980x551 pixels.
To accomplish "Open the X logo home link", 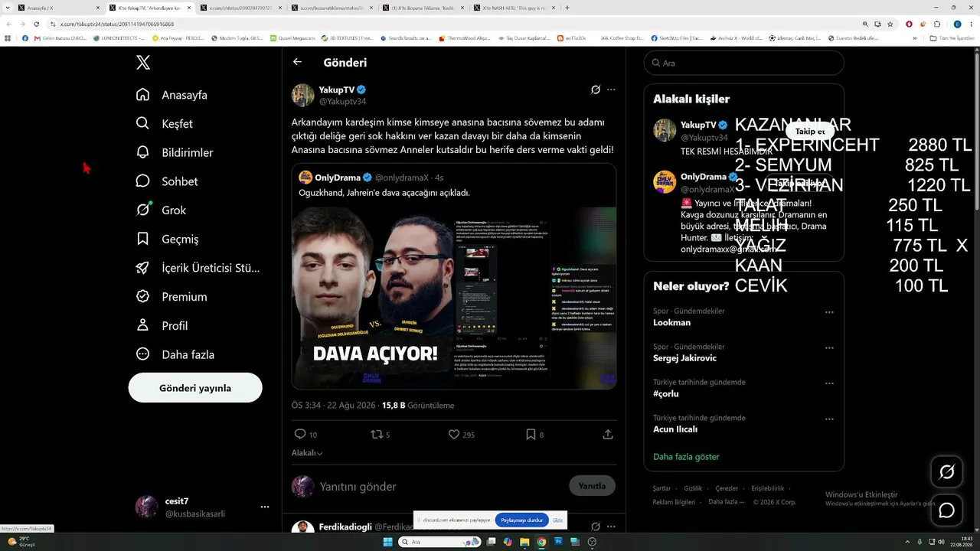I will point(143,63).
